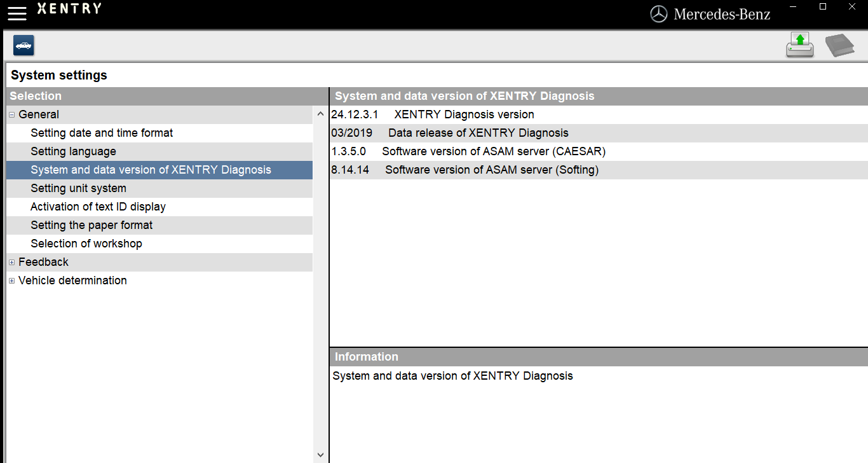
Task: Click the Information panel description text
Action: point(452,376)
